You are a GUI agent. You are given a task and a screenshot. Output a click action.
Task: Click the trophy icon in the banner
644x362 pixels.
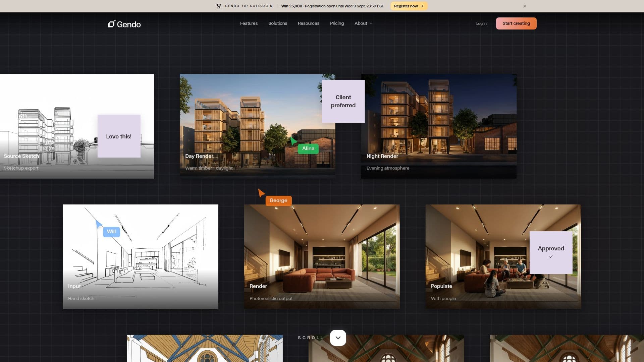tap(219, 6)
